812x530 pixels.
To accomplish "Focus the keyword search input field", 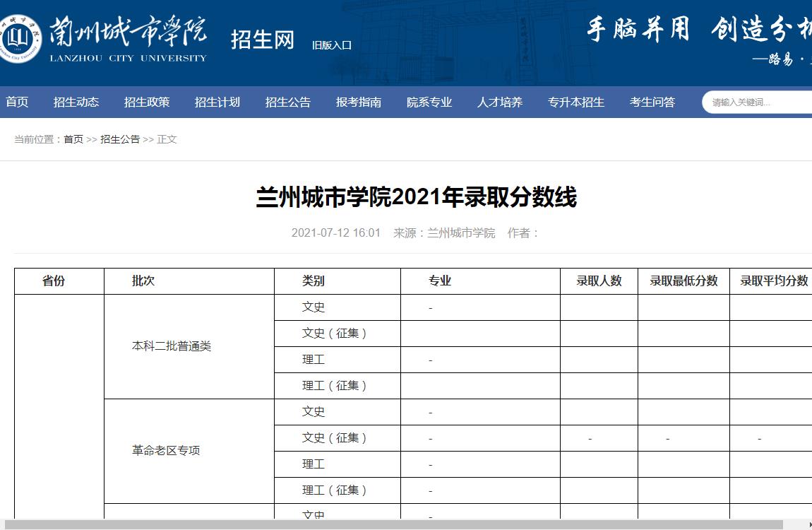I will (x=759, y=102).
